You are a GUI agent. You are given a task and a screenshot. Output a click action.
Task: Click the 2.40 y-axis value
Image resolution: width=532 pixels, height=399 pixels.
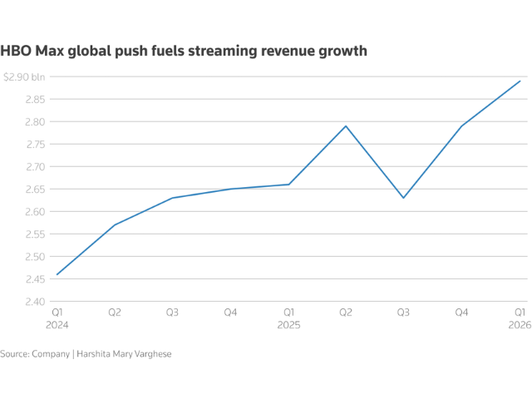(x=35, y=302)
